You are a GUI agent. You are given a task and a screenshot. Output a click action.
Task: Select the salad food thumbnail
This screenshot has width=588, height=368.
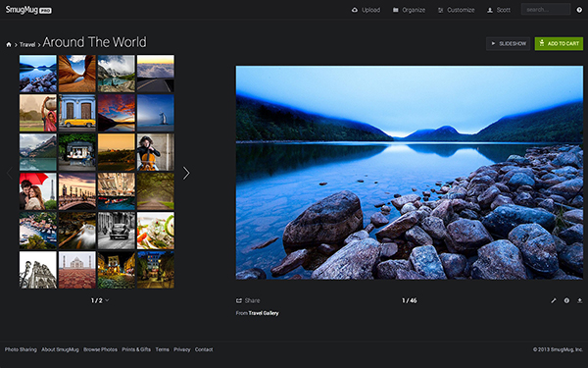pyautogui.click(x=156, y=231)
